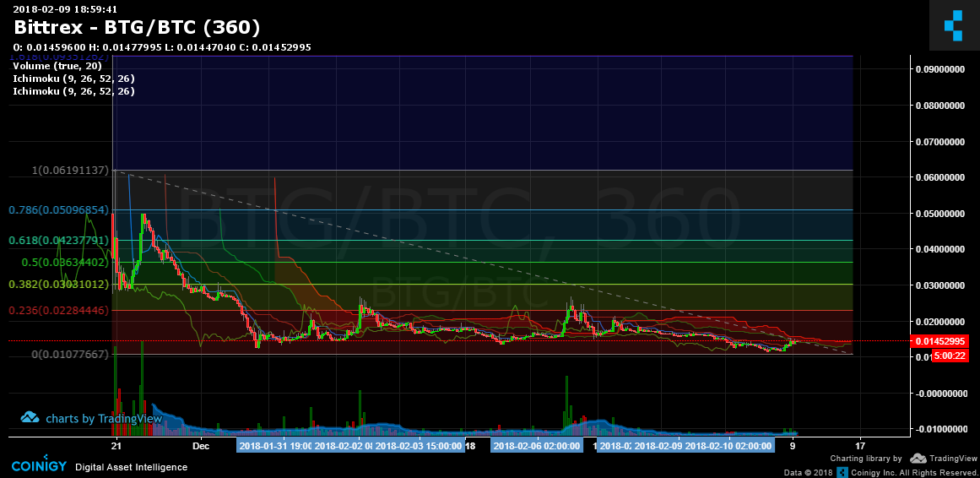Click the 0.03000000 price axis label
Viewport: 980px width, 478px height.
pos(940,286)
